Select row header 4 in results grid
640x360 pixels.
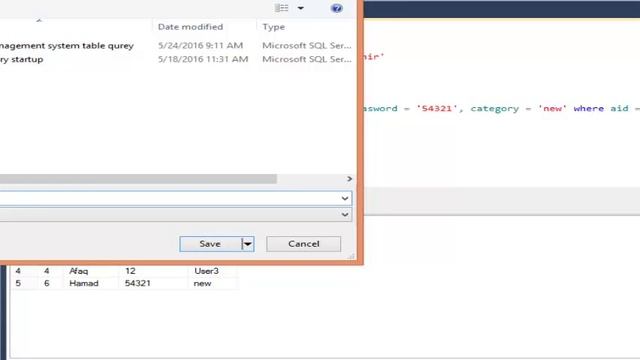click(x=18, y=271)
